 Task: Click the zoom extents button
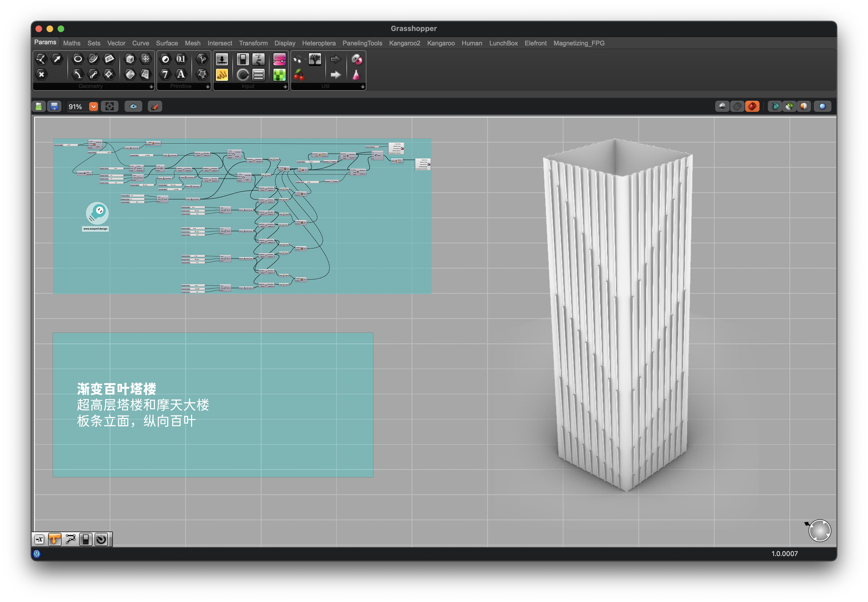click(109, 107)
